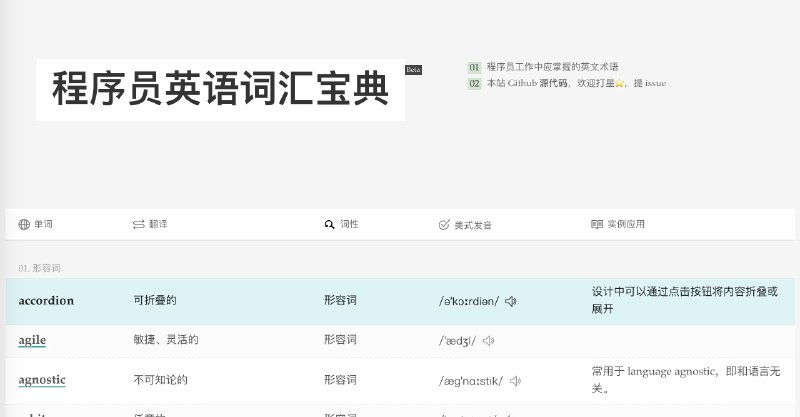The image size is (800, 417).
Task: Click the 01. 形容词 section label
Action: 39,268
